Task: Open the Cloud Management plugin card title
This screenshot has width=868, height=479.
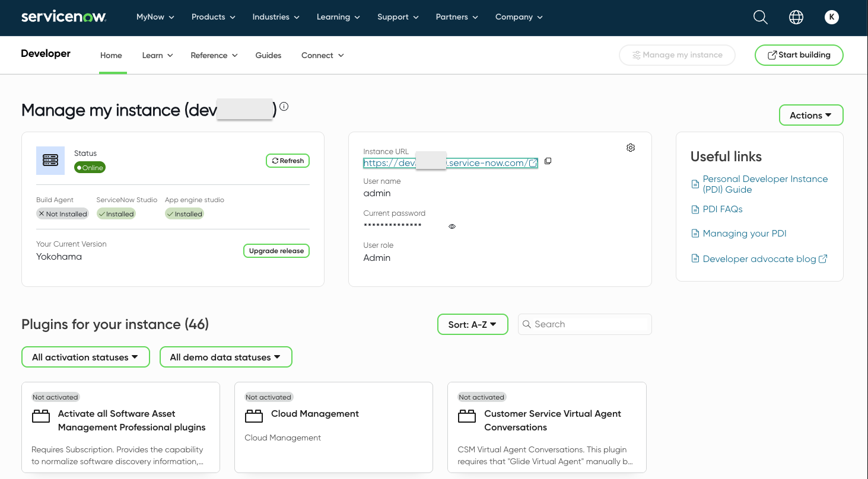Action: pos(315,414)
